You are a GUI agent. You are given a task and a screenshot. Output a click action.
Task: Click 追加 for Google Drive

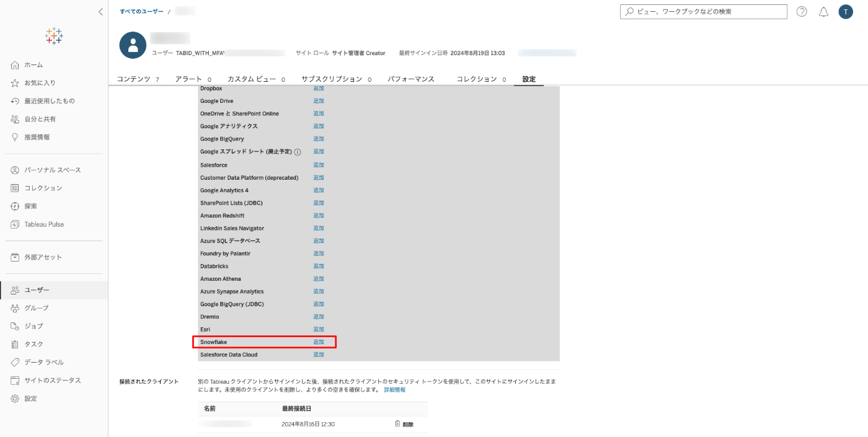coord(319,101)
